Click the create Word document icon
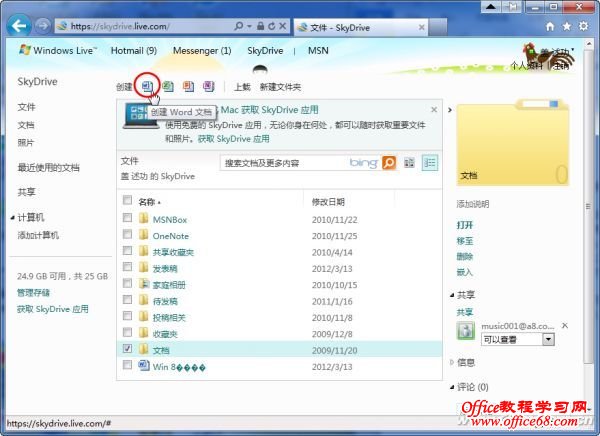This screenshot has height=436, width=600. pos(147,87)
